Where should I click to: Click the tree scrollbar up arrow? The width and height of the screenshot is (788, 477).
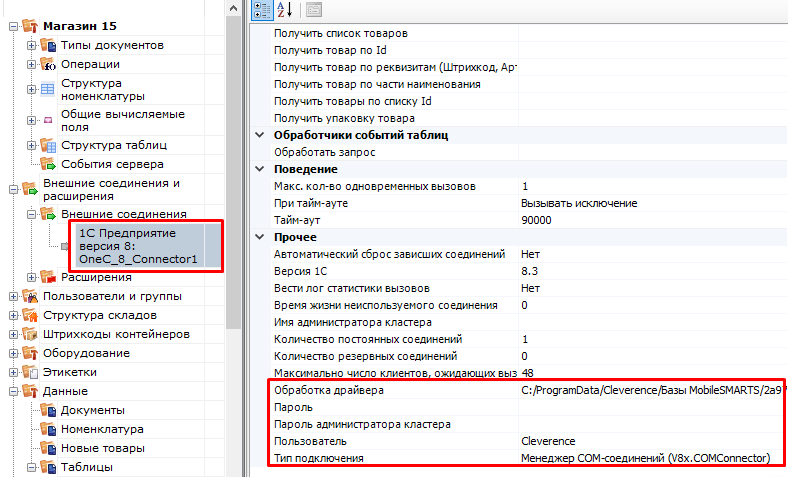coord(233,9)
